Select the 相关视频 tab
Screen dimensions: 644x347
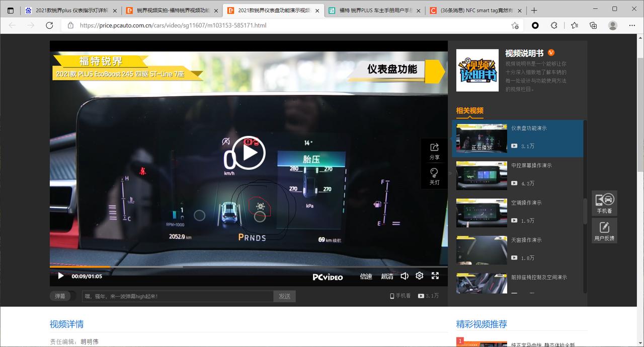(469, 111)
